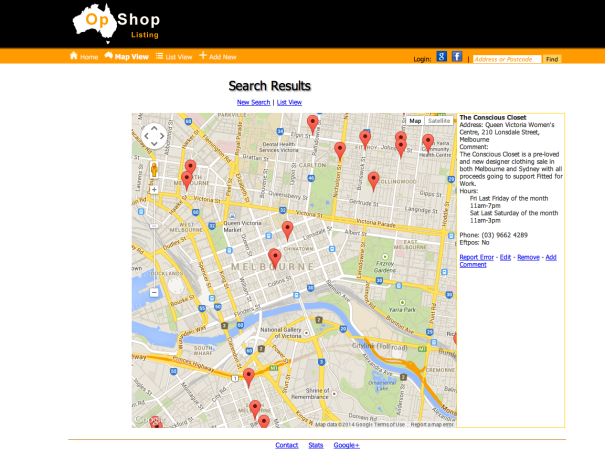Click Add New in the navigation bar

coord(217,57)
